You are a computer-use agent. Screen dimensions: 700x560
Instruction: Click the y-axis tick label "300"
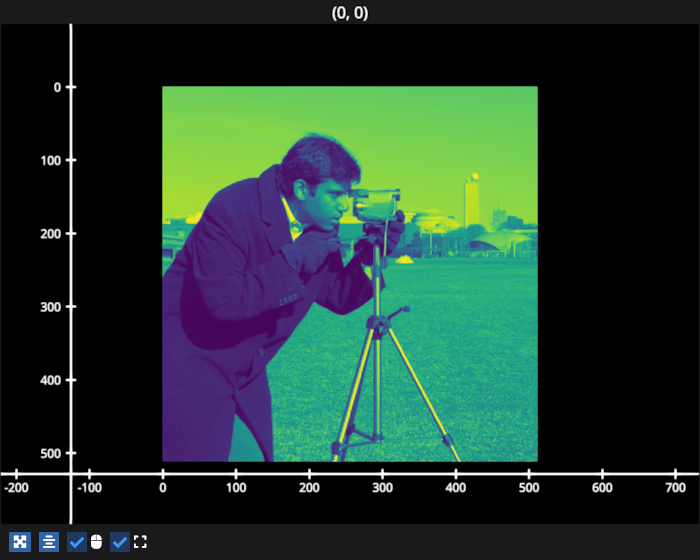point(50,307)
